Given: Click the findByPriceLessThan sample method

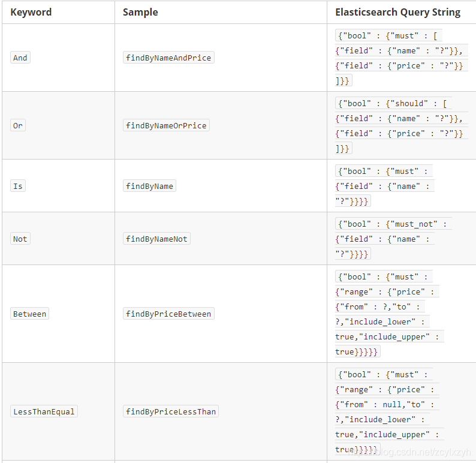Looking at the screenshot, I should [x=171, y=411].
